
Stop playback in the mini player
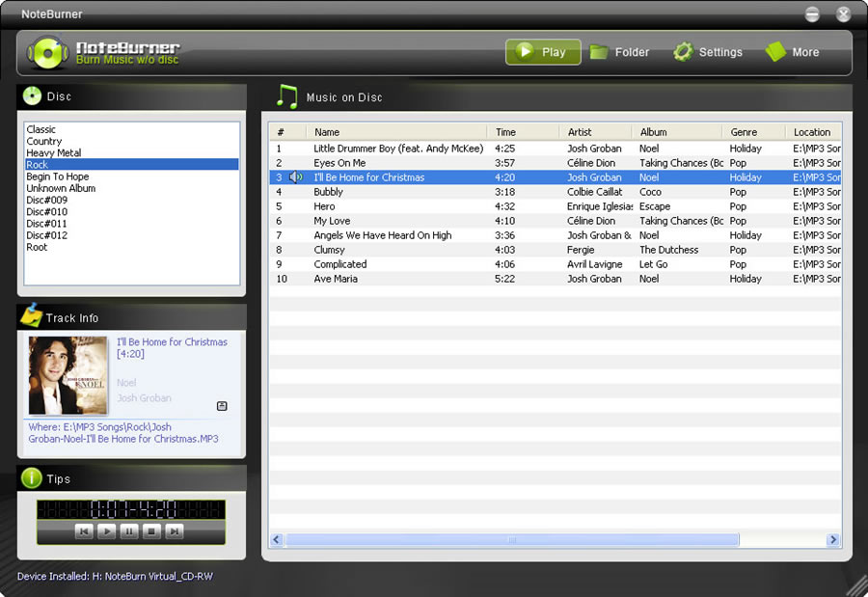coord(151,531)
